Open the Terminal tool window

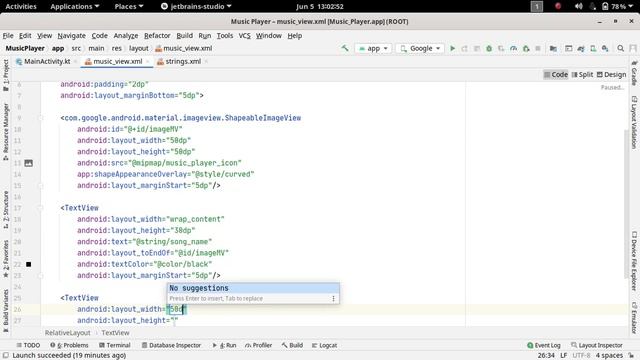click(x=115, y=345)
